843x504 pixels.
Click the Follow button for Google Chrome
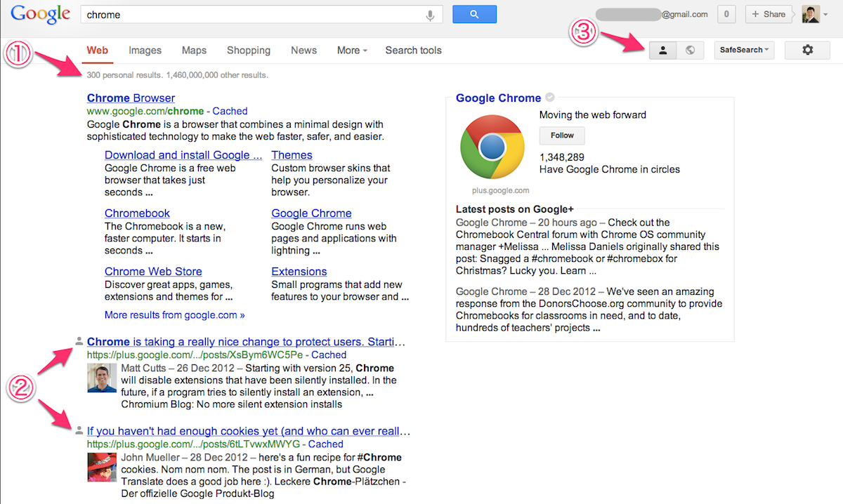coord(562,135)
